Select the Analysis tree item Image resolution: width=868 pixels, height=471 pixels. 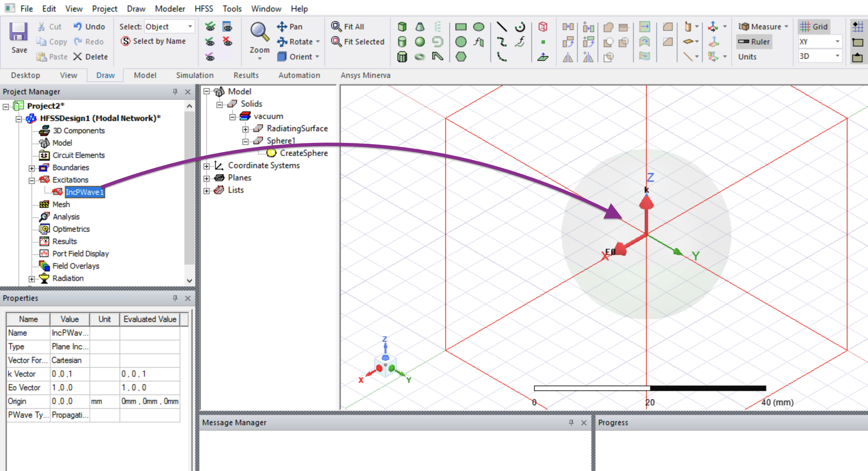[66, 217]
